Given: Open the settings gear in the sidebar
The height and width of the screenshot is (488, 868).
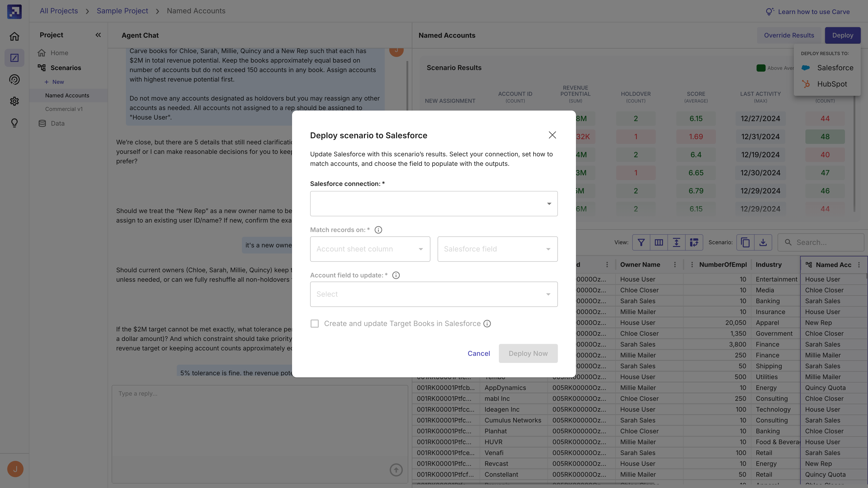Looking at the screenshot, I should tap(14, 101).
